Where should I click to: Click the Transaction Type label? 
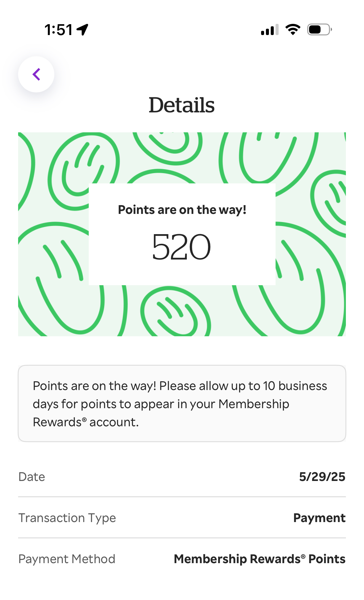coord(67,518)
